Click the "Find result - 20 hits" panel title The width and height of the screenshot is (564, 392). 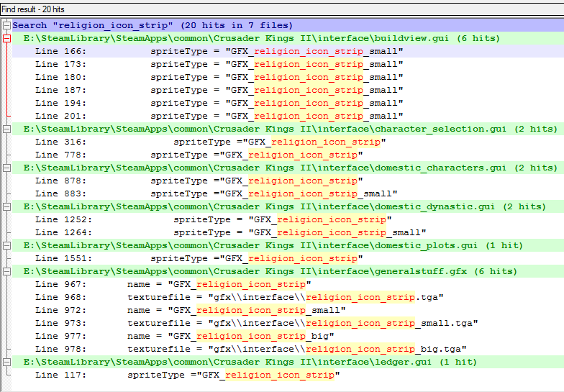pyautogui.click(x=33, y=9)
